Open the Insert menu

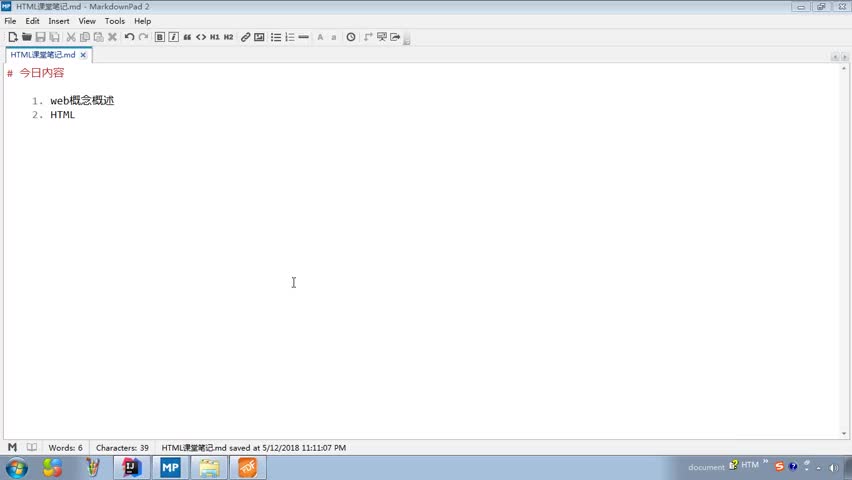coord(59,21)
